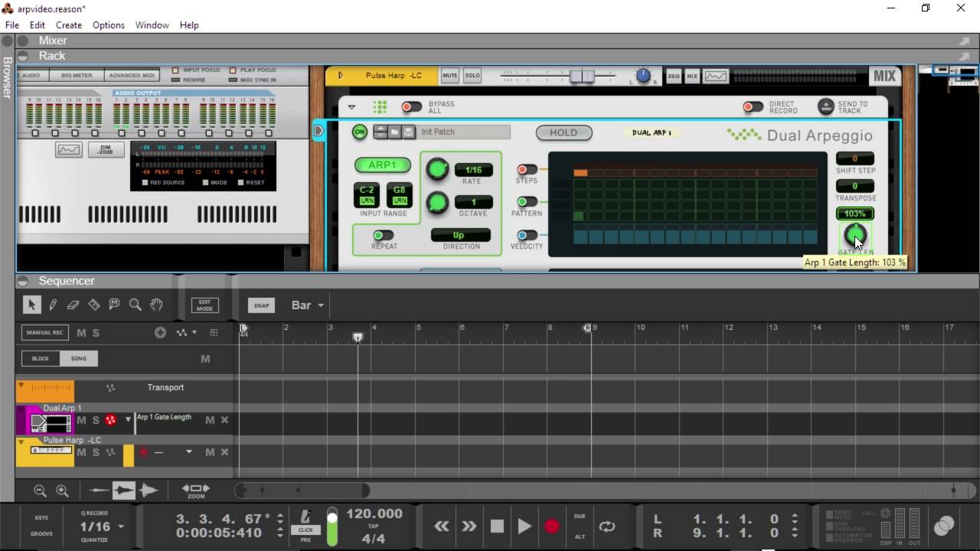This screenshot has width=980, height=551.
Task: Switch to Block view
Action: pyautogui.click(x=41, y=358)
